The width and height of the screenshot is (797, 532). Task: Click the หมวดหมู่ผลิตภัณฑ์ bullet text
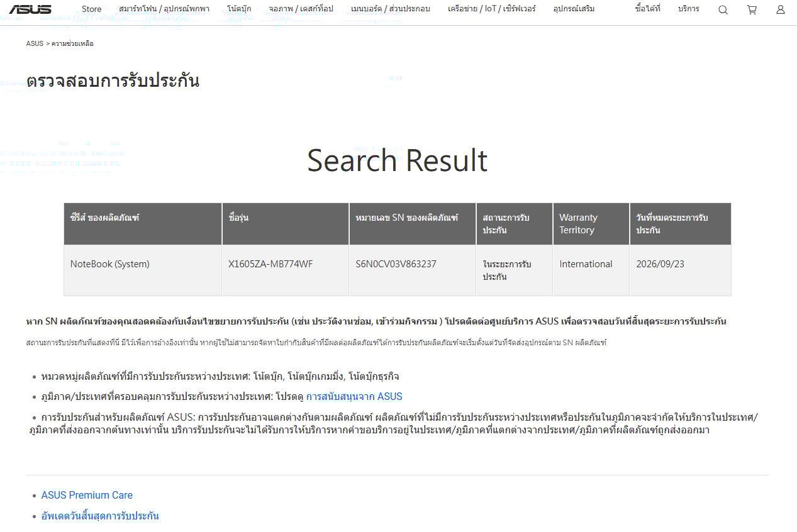220,376
